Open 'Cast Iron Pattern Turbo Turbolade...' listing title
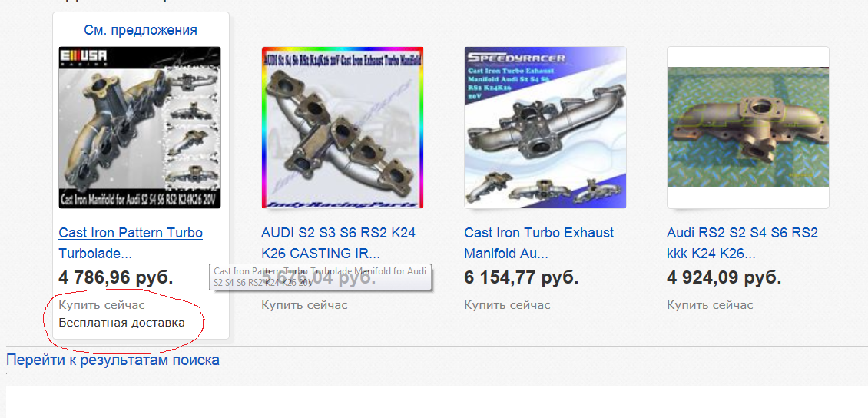This screenshot has height=418, width=868. point(131,244)
